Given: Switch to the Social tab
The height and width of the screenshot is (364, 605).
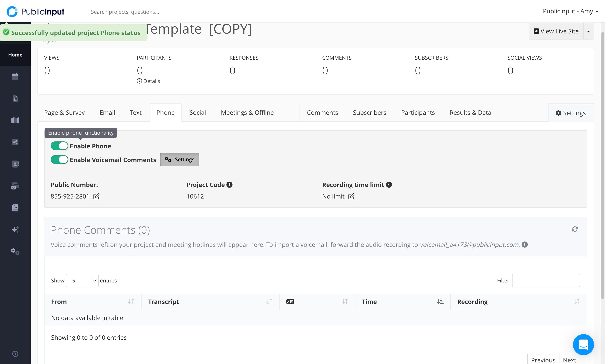Looking at the screenshot, I should 198,113.
